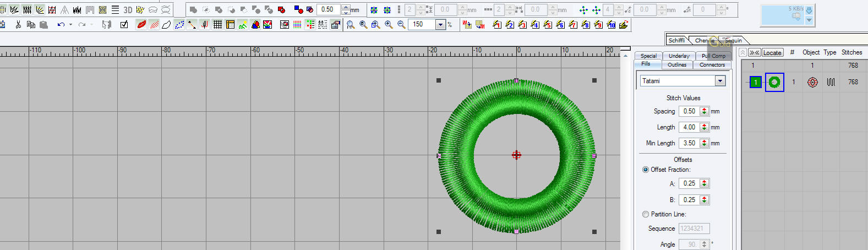
Task: Toggle the checkbox icon in toolbar
Action: click(x=124, y=25)
